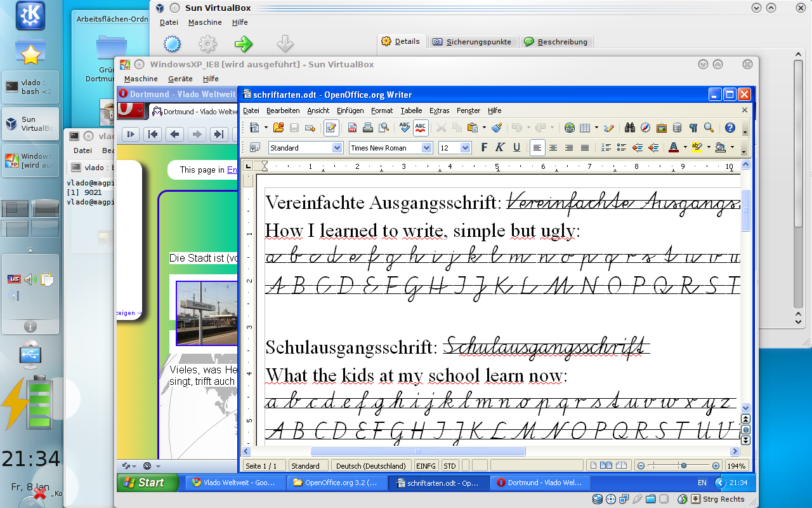
Task: Open the font size 12 dropdown
Action: point(466,148)
